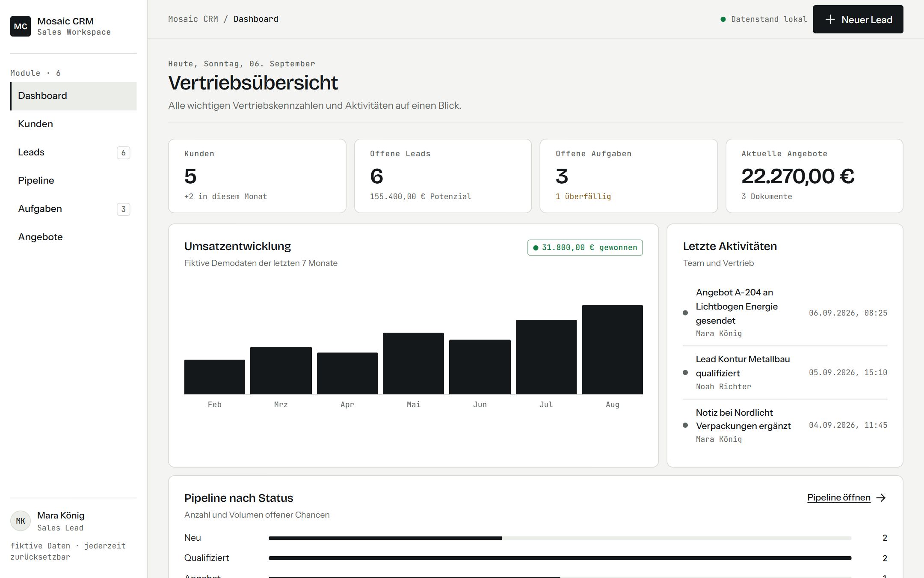The width and height of the screenshot is (924, 578).
Task: Open the Angebote module
Action: (74, 237)
